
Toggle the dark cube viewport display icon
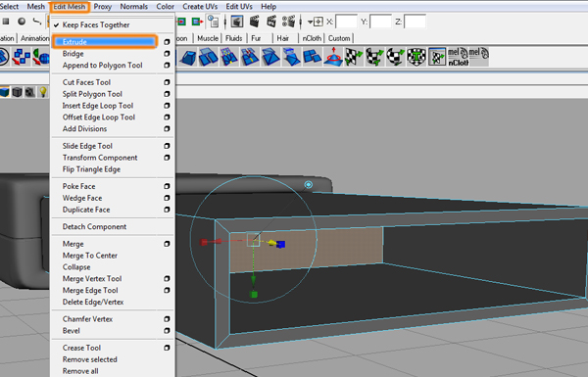18,92
